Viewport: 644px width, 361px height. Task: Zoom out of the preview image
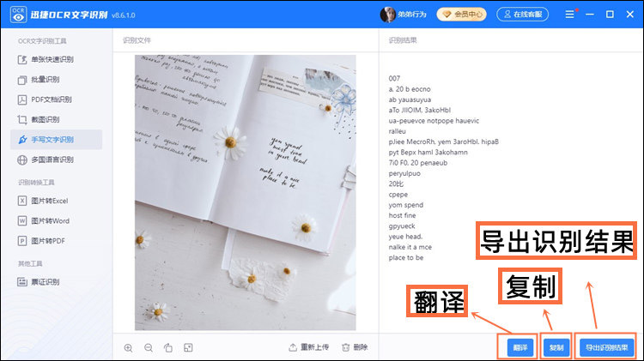pos(149,348)
